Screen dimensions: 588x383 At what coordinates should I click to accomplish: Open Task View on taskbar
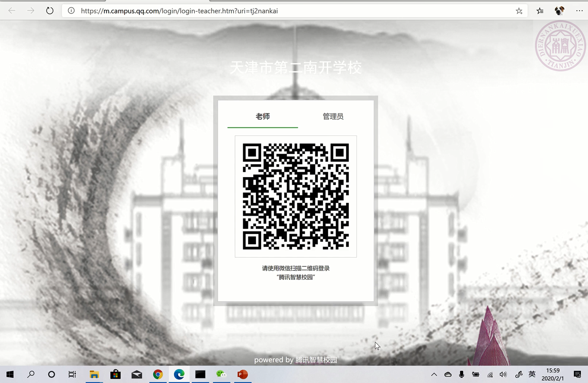coord(72,374)
